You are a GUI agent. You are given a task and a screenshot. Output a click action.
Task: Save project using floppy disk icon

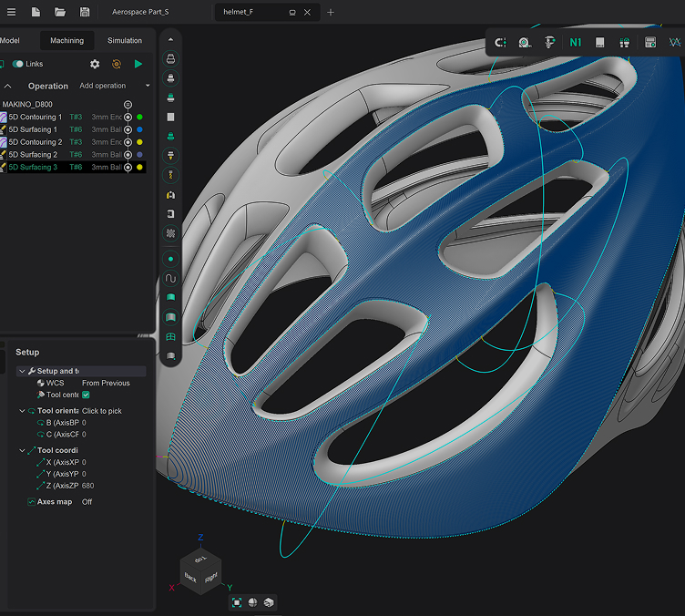(x=85, y=12)
